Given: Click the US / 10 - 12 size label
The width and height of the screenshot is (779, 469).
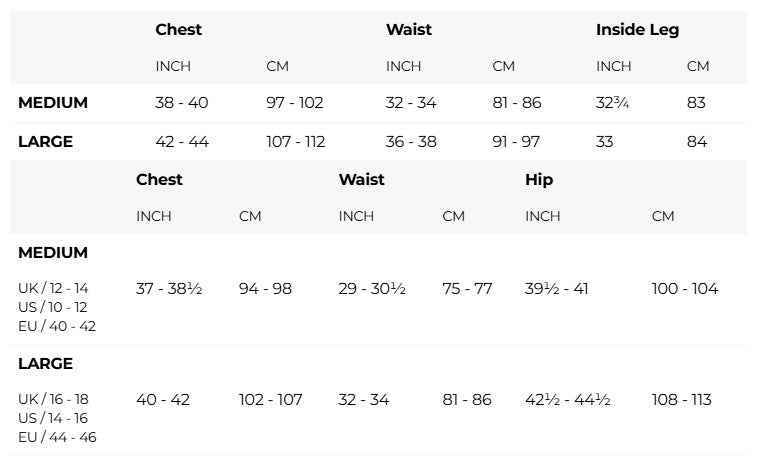Looking at the screenshot, I should [53, 307].
